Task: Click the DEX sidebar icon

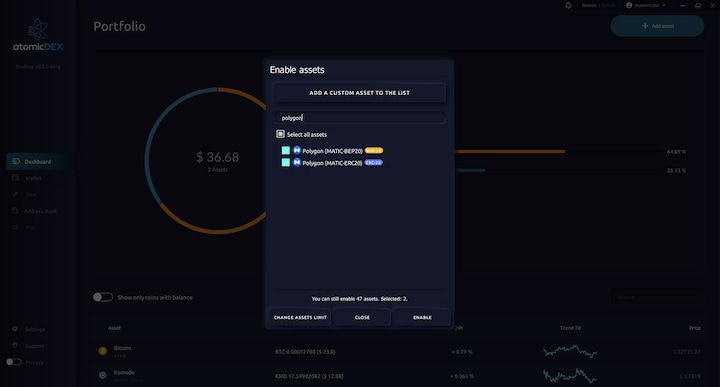Action: [15, 195]
